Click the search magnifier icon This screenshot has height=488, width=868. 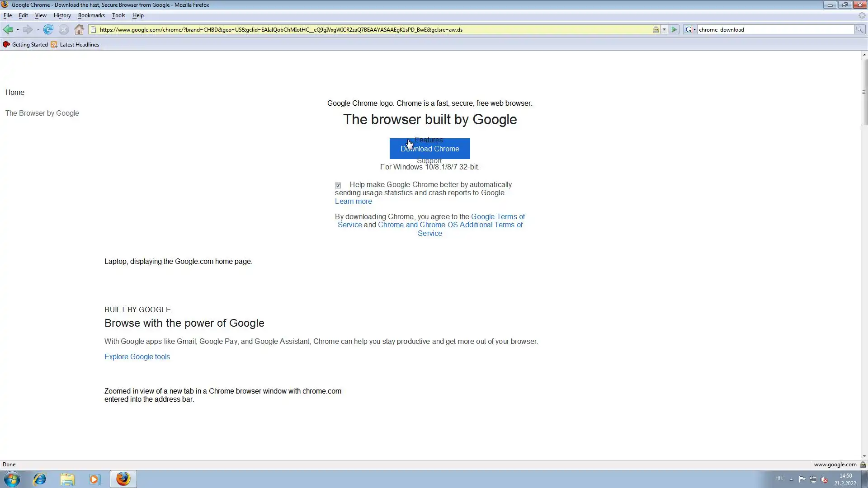tap(859, 30)
